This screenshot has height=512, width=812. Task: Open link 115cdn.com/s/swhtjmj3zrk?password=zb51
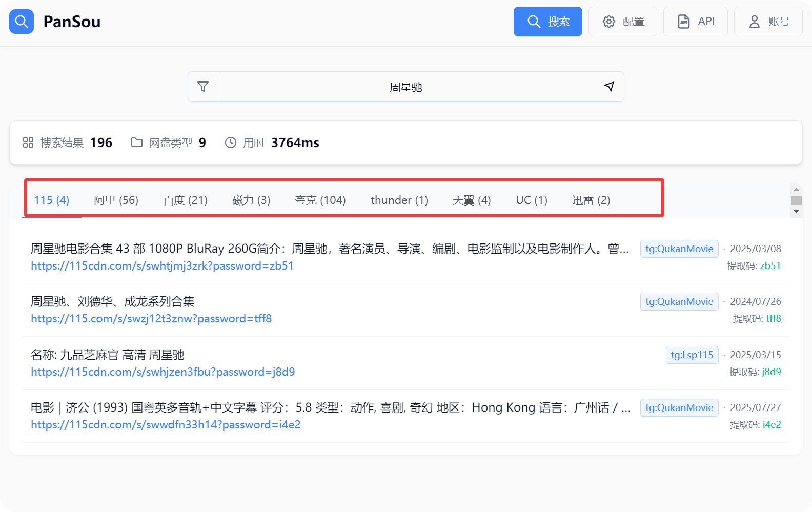pos(162,265)
